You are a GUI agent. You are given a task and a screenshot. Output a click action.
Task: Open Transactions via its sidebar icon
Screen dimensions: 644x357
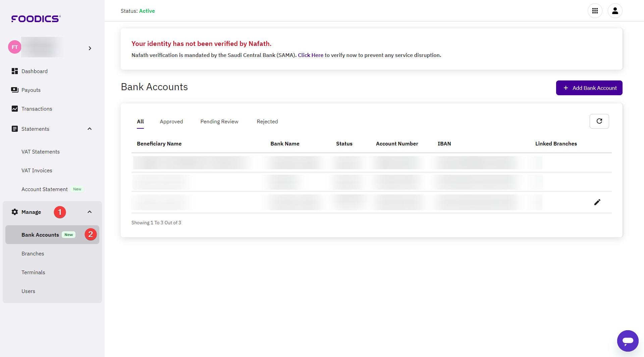[x=14, y=109]
